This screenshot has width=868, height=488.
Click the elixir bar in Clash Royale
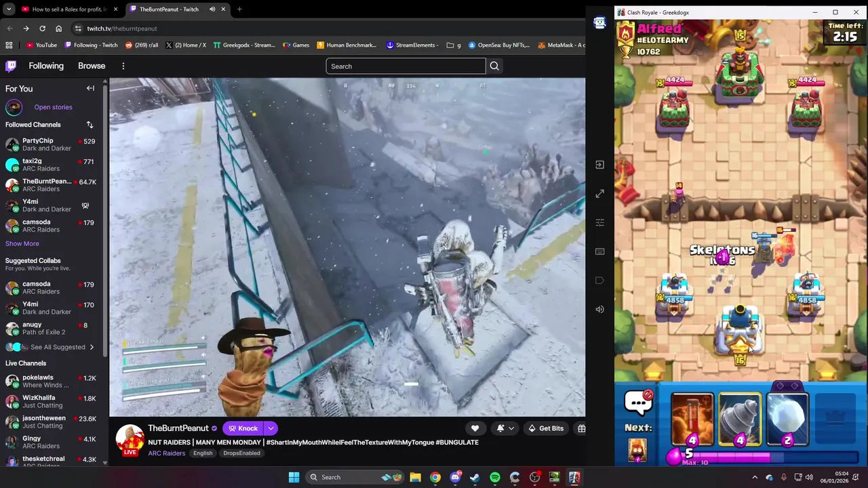pos(766,457)
